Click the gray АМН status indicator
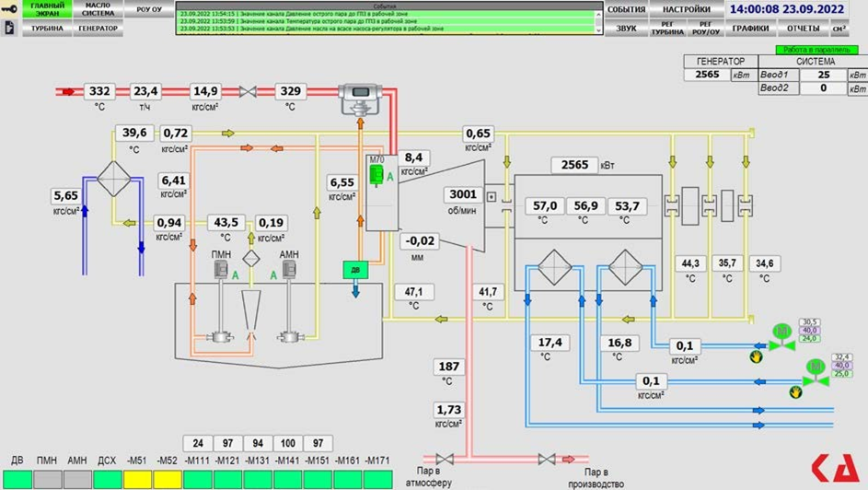Image resolution: width=868 pixels, height=490 pixels. [x=77, y=480]
